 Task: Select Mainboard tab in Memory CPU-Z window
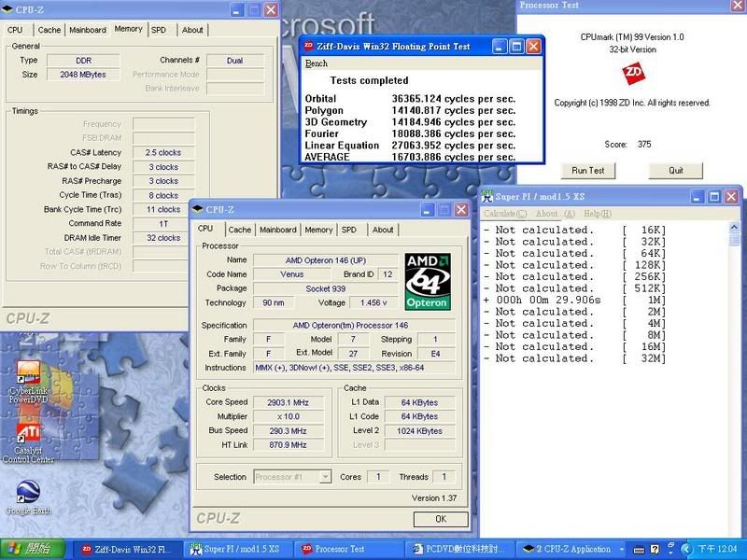[x=88, y=30]
